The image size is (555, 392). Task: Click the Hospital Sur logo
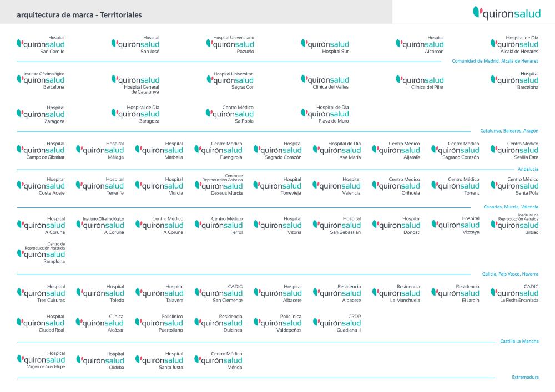click(x=325, y=47)
